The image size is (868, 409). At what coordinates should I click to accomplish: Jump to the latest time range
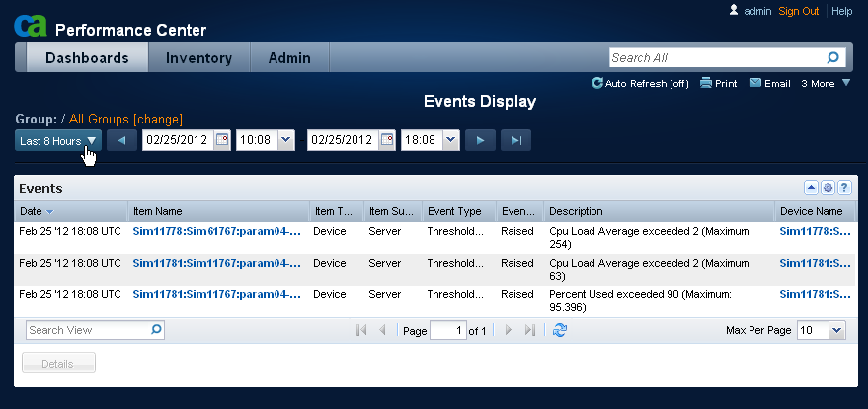pyautogui.click(x=514, y=140)
